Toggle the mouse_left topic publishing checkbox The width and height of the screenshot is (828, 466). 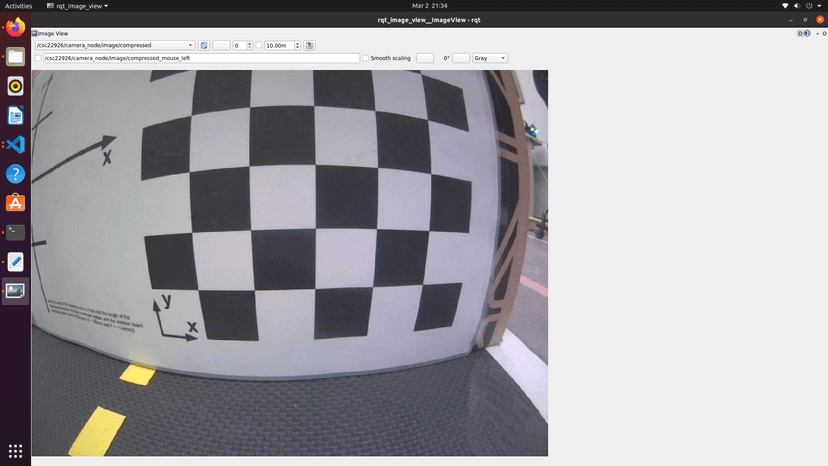click(38, 58)
